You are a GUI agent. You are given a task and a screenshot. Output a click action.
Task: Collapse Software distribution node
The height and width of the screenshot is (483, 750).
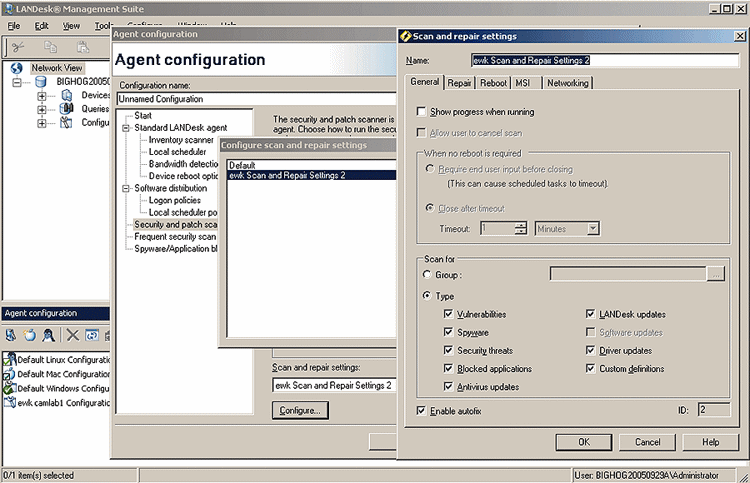126,188
